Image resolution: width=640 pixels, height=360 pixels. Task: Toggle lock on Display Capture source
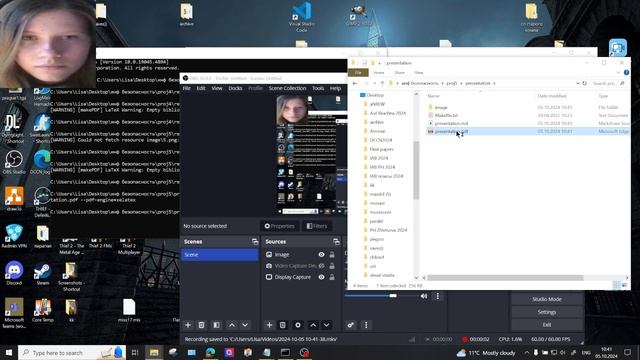[332, 277]
